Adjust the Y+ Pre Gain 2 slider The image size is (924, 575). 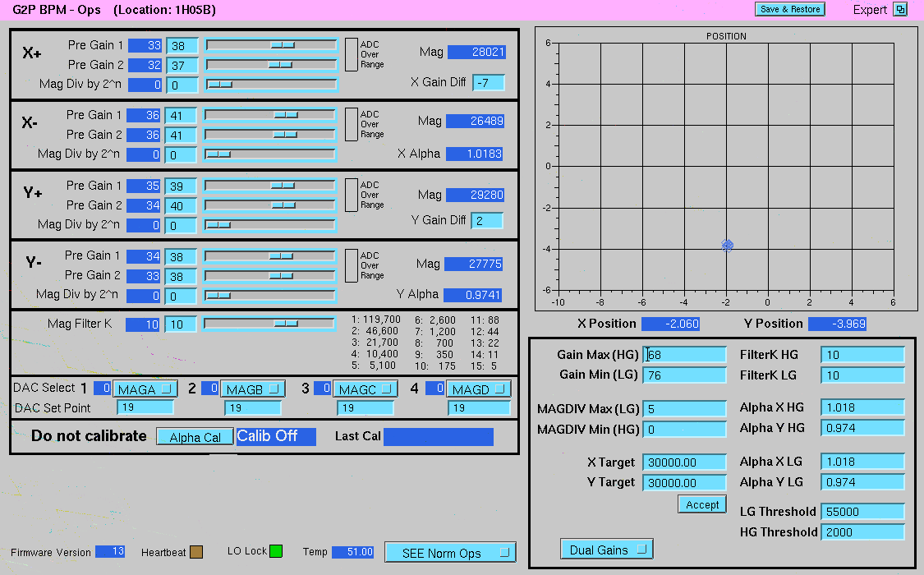coord(270,205)
